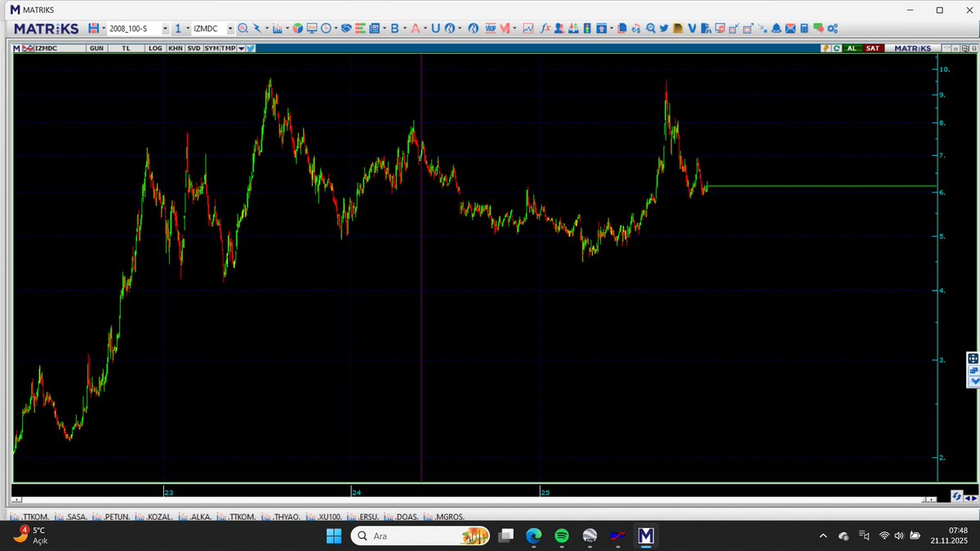This screenshot has width=980, height=551.
Task: Click the Twitter icon in chart header
Action: [252, 48]
